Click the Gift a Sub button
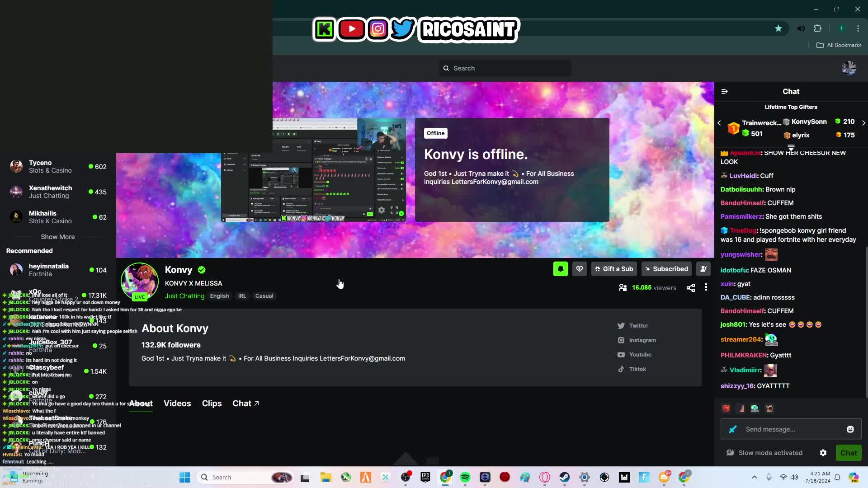 (x=613, y=269)
